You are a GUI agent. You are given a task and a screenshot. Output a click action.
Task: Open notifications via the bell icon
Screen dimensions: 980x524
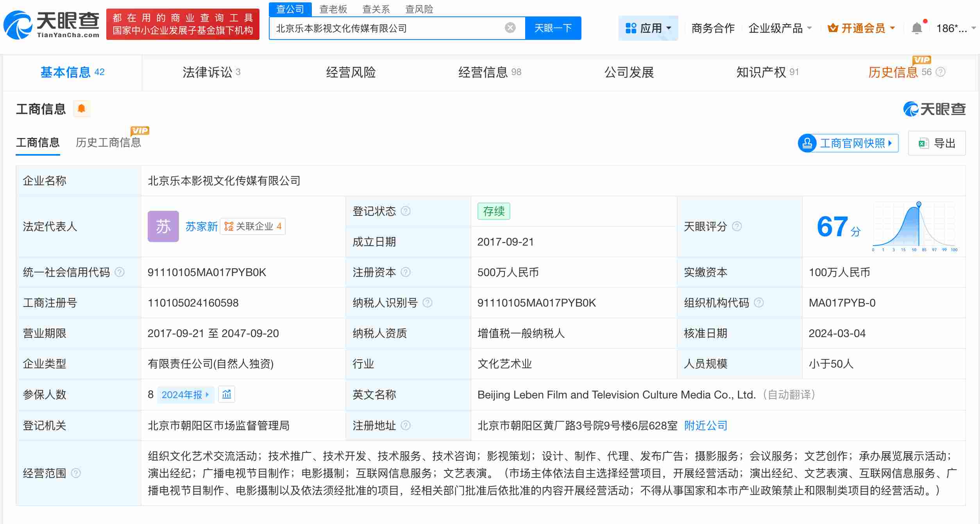coord(916,27)
